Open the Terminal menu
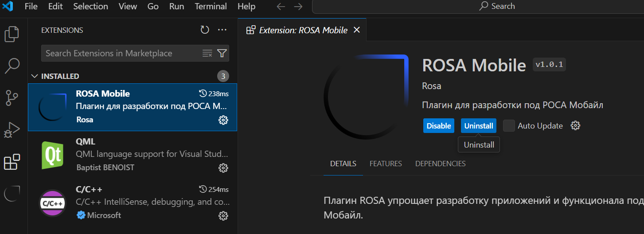The height and width of the screenshot is (234, 644). 211,7
